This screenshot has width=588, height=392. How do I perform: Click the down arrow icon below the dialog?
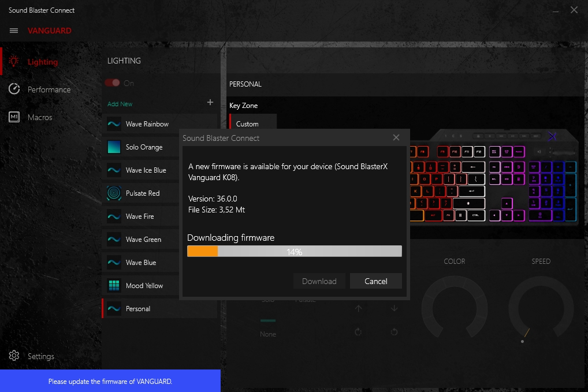(x=394, y=308)
